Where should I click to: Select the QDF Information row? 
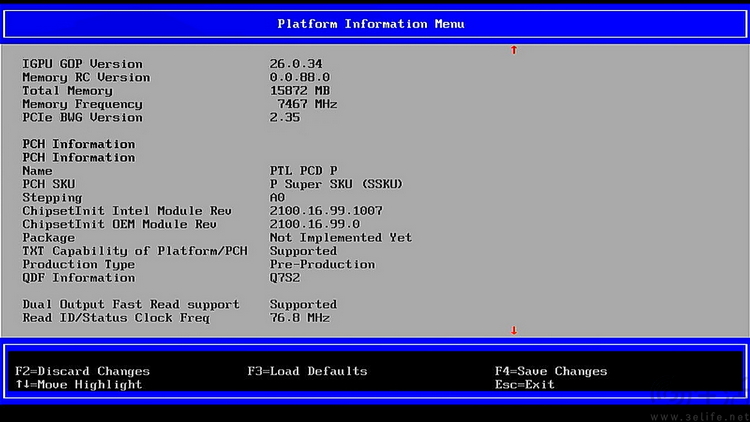pos(78,278)
